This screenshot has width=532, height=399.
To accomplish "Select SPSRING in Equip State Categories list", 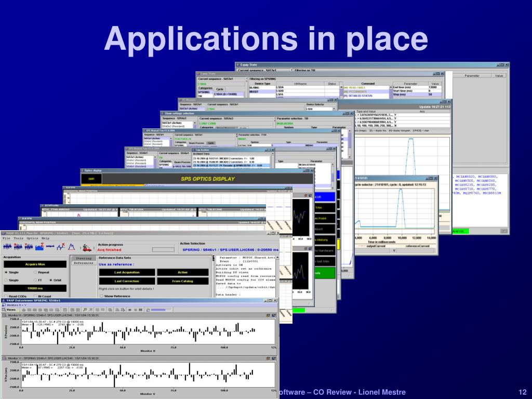I will coord(204,92).
